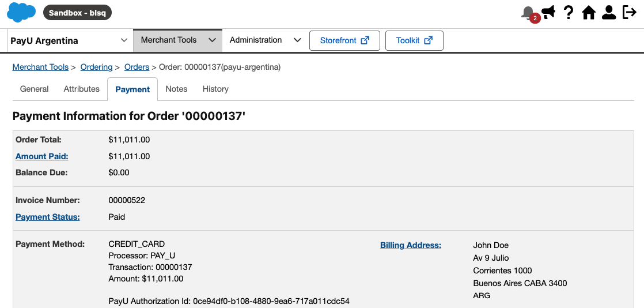Viewport: 644px width, 308px height.
Task: Switch to the General tab
Action: click(x=34, y=89)
